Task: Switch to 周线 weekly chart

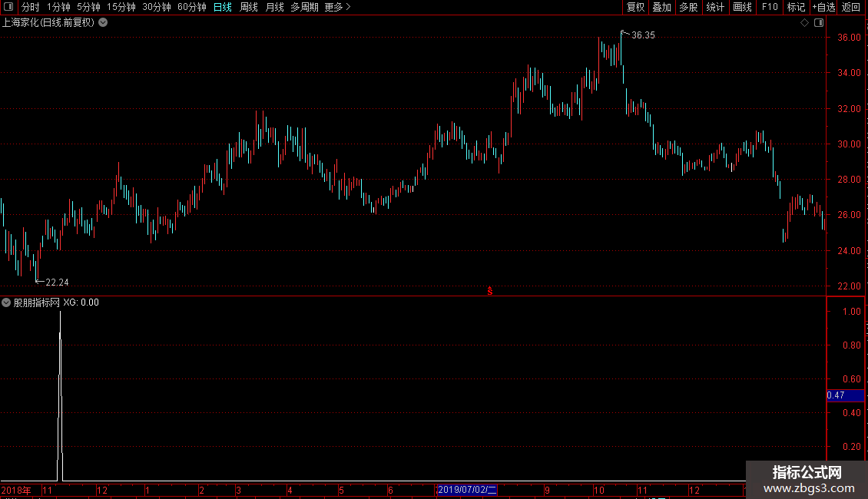Action: pos(249,7)
